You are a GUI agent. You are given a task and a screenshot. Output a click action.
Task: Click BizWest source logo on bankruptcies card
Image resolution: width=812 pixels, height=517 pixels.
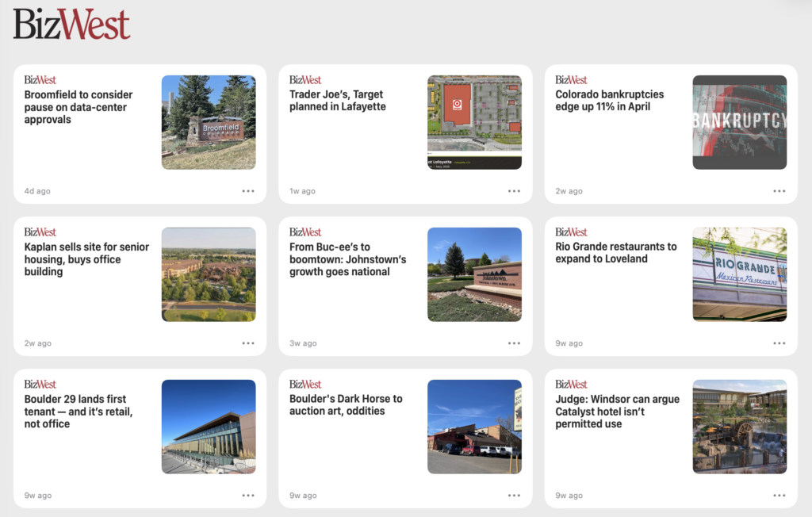[x=571, y=80]
